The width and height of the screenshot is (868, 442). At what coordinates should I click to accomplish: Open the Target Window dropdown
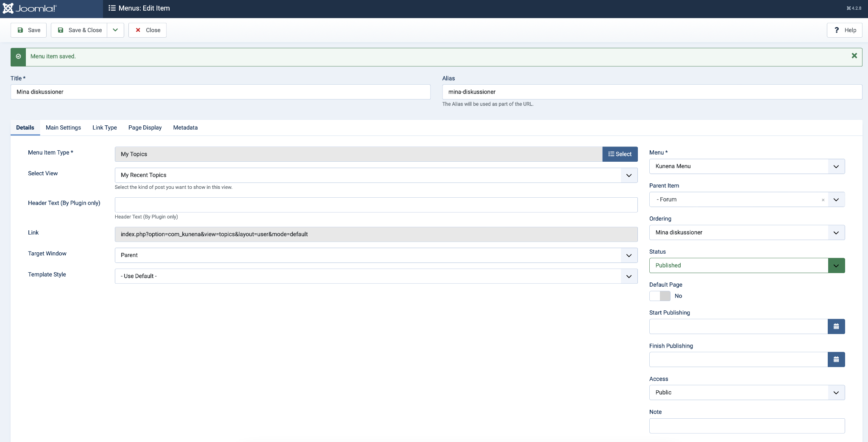pos(376,255)
